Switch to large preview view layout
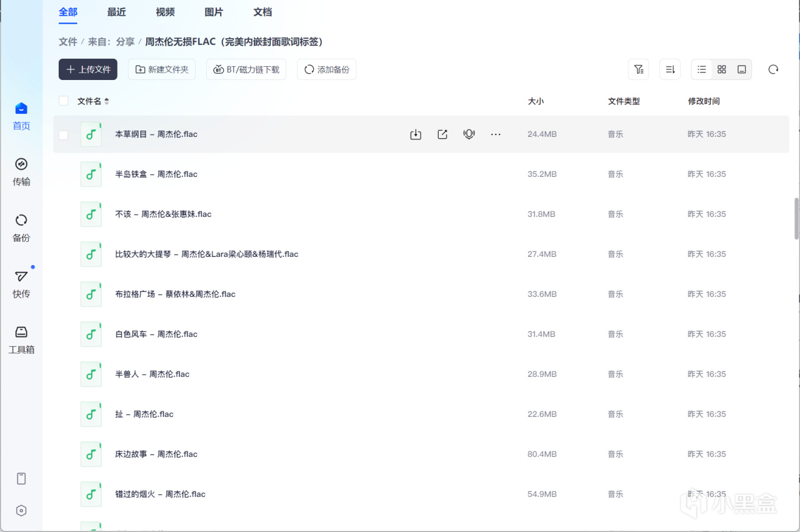Screen dimensions: 800x532 [742, 69]
